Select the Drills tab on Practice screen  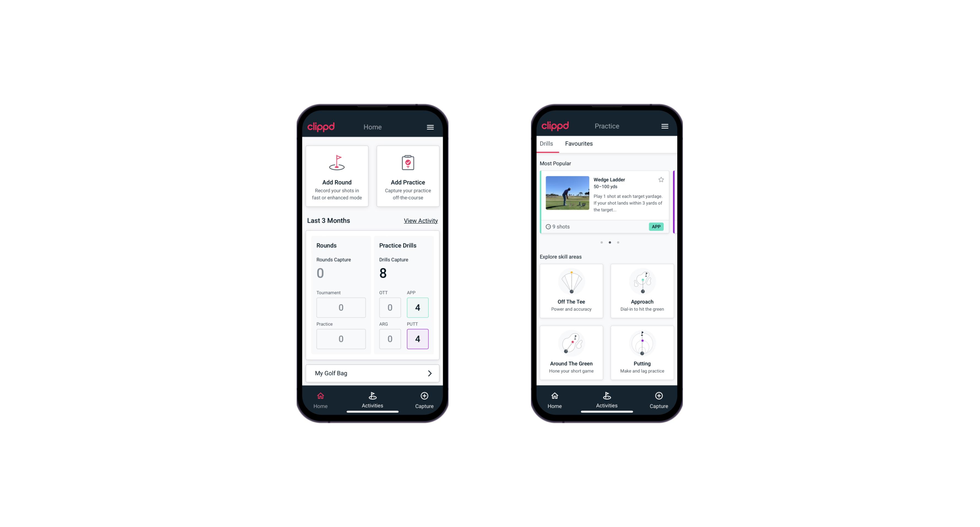545,143
